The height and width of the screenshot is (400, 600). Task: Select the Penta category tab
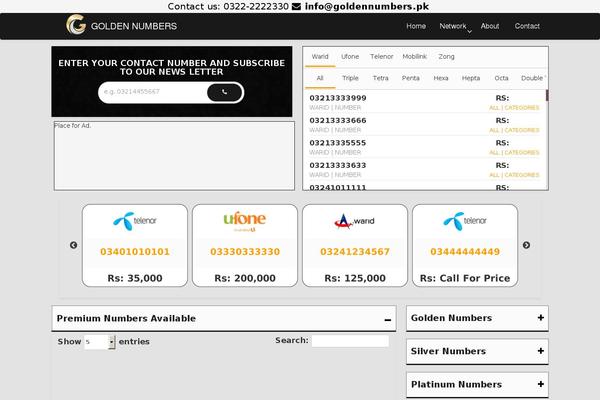[x=411, y=78]
